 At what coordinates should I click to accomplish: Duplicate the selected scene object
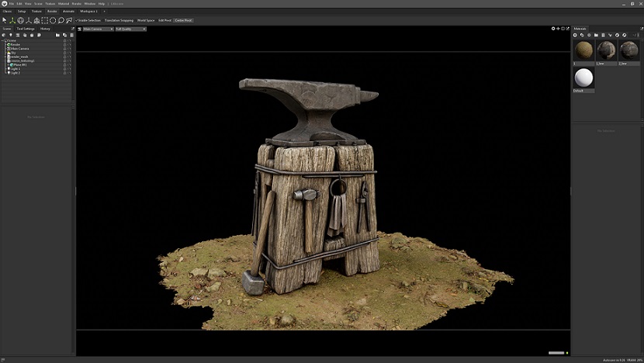[x=64, y=35]
